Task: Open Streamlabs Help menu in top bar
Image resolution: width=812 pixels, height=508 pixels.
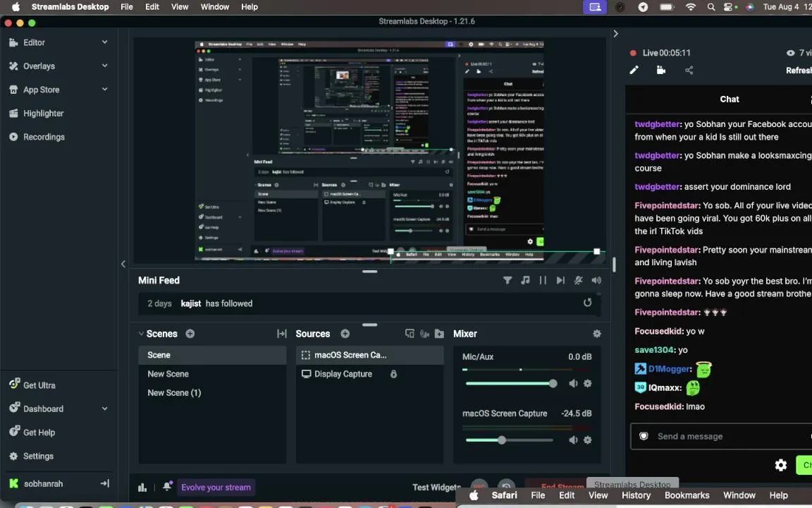Action: pyautogui.click(x=249, y=7)
